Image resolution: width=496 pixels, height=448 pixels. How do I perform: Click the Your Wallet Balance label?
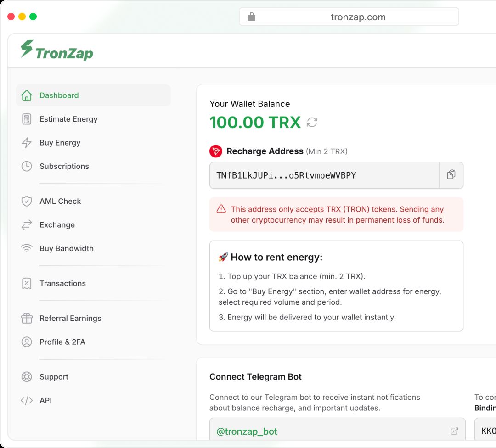click(249, 104)
